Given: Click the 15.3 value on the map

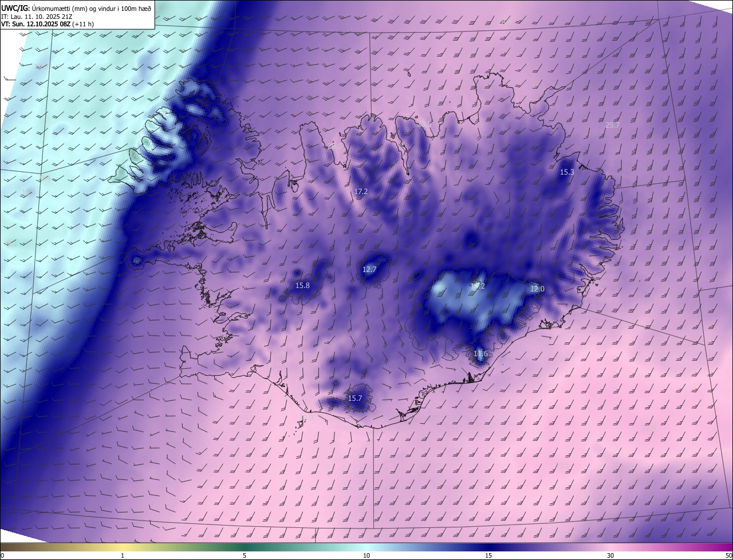Looking at the screenshot, I should (x=567, y=172).
